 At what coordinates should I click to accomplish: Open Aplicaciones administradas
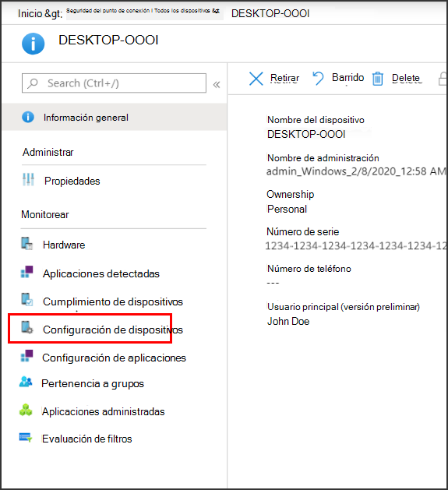coord(103,411)
